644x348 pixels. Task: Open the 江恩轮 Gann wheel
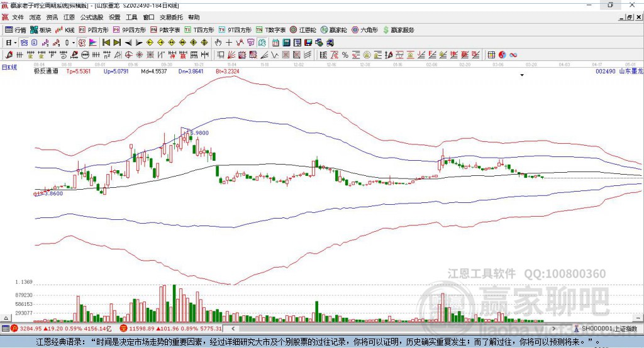303,30
